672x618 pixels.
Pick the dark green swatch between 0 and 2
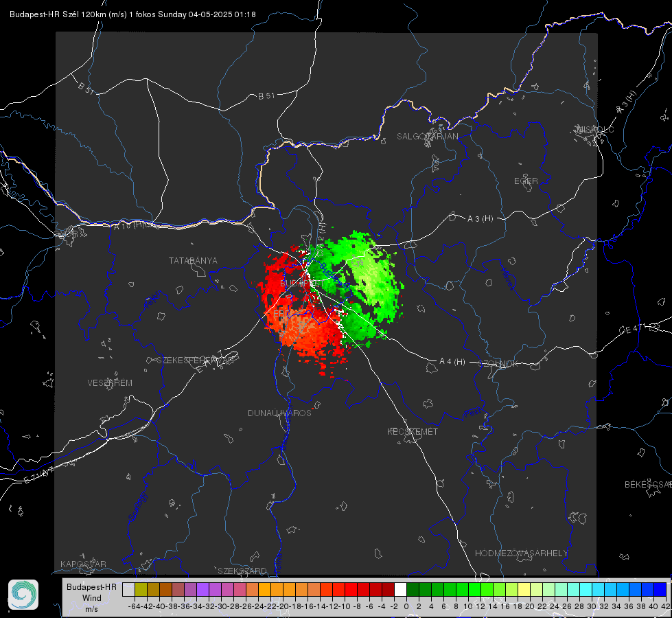pyautogui.click(x=413, y=589)
